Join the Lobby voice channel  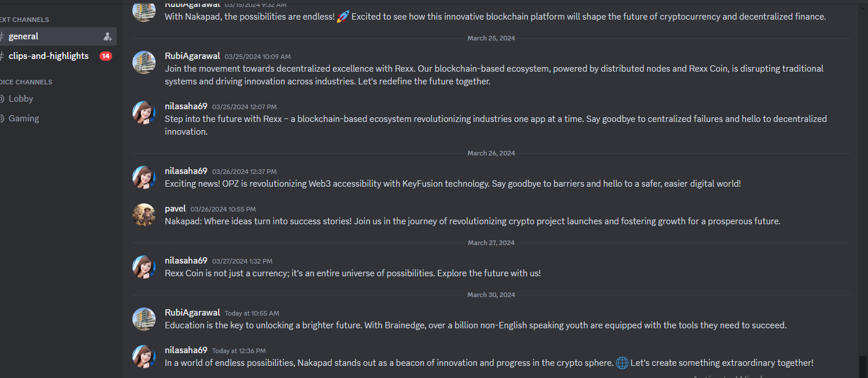click(57, 99)
